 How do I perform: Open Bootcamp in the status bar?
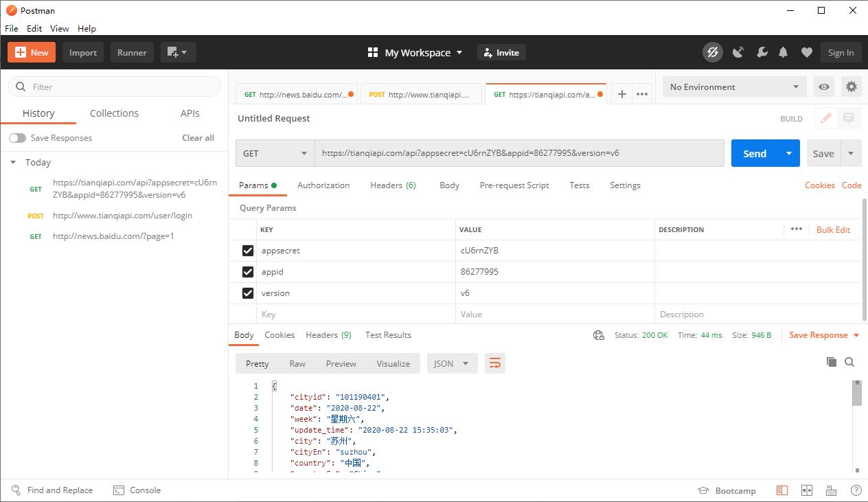[727, 490]
